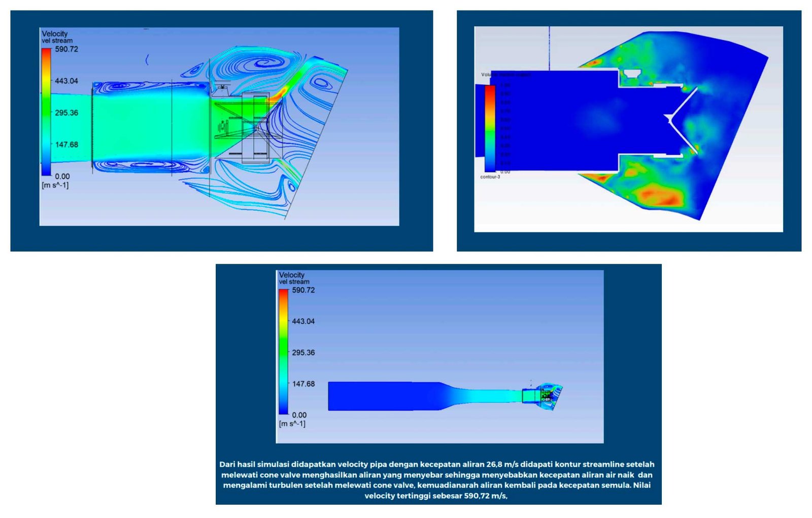Viewport: 812px width, 518px height.
Task: Click the caption paragraph beginning 'Dari hasil simulasi'
Action: (x=438, y=480)
